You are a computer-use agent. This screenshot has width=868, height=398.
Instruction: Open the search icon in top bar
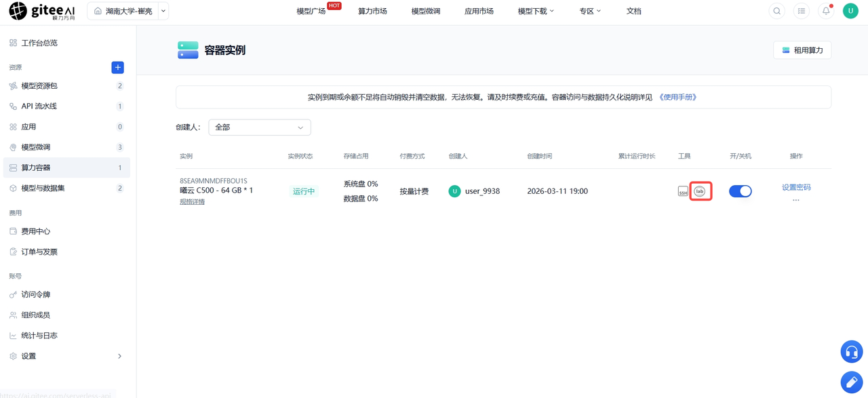click(x=777, y=11)
